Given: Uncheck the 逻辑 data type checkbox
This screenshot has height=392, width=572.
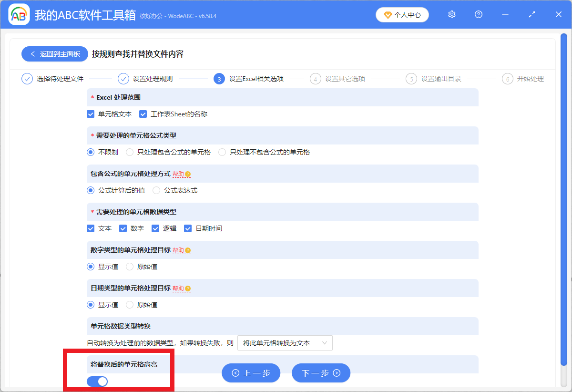Looking at the screenshot, I should point(155,228).
